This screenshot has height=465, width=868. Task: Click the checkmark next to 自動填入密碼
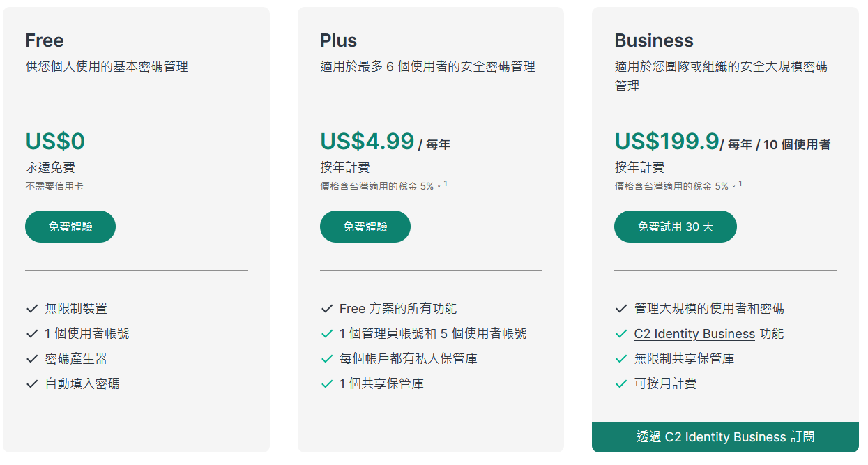click(x=32, y=384)
